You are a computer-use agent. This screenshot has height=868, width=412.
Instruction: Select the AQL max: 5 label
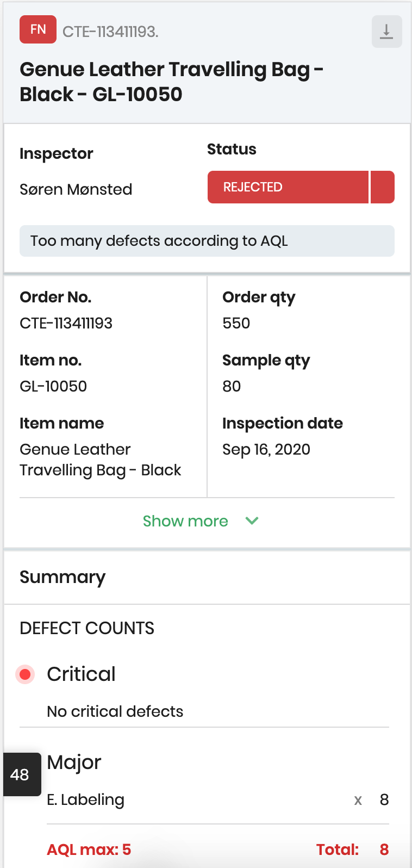click(89, 850)
